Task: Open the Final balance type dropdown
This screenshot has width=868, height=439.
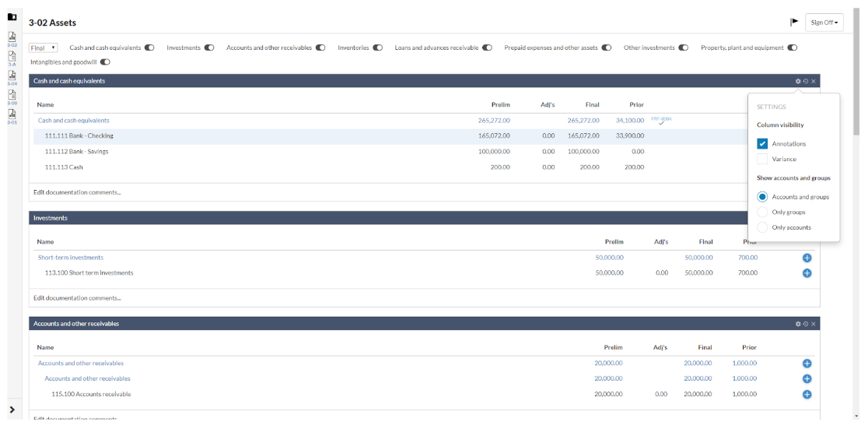Action: point(44,48)
